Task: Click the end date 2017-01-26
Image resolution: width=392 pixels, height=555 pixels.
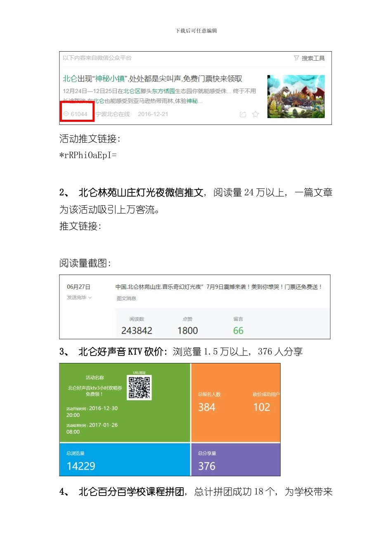Action: 103,425
